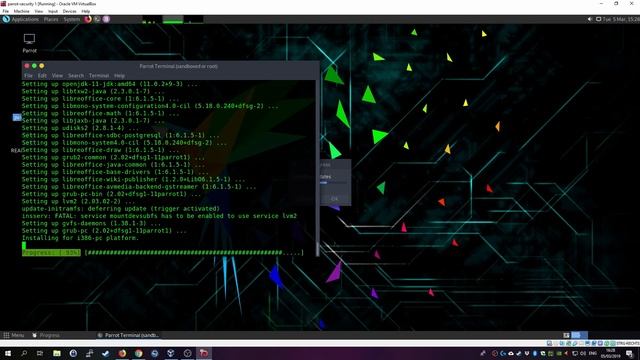Open the Windows clock and date flyout
Screen dimensions: 640x360
611,353
